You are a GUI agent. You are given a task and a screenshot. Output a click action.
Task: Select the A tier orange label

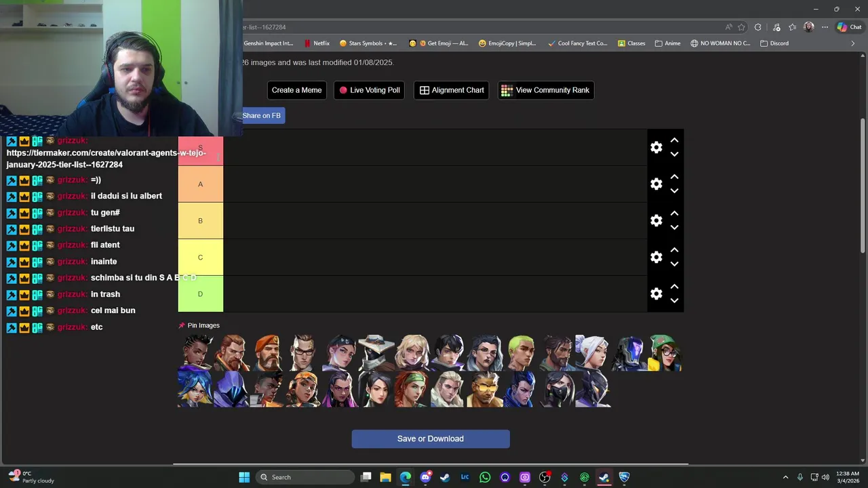tap(200, 184)
